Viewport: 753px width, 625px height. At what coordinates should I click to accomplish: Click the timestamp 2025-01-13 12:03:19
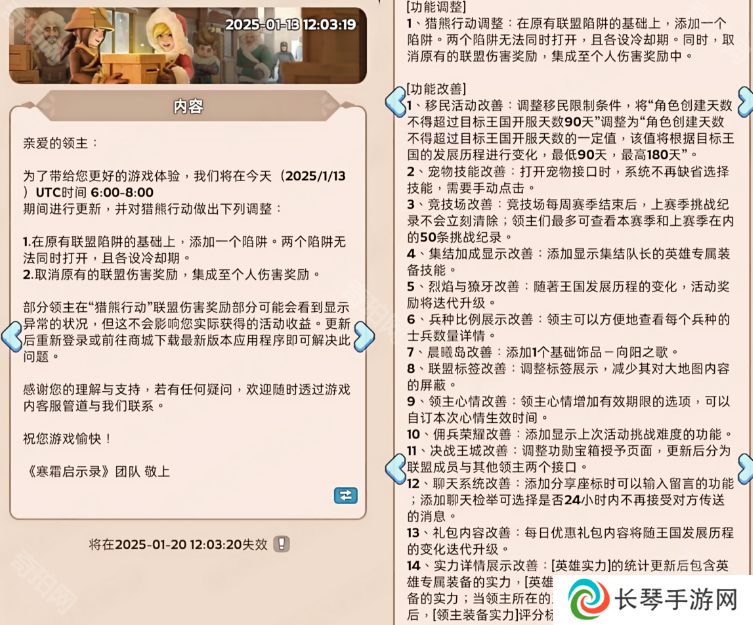(x=291, y=25)
